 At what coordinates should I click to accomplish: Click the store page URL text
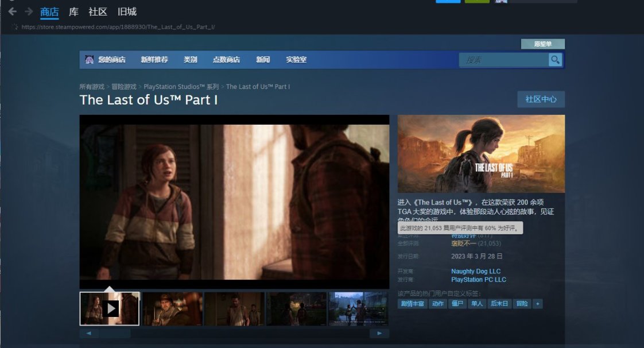118,27
